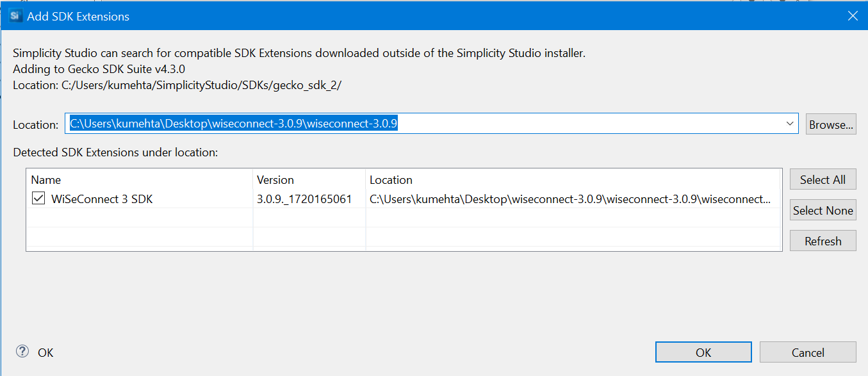Open help with the question mark icon
This screenshot has height=376, width=868.
click(x=22, y=352)
